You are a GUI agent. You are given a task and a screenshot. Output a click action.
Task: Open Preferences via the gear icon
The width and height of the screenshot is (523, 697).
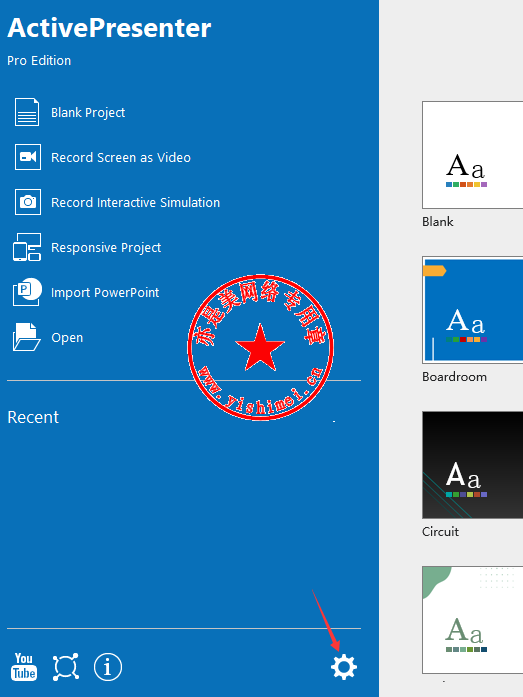coord(343,667)
